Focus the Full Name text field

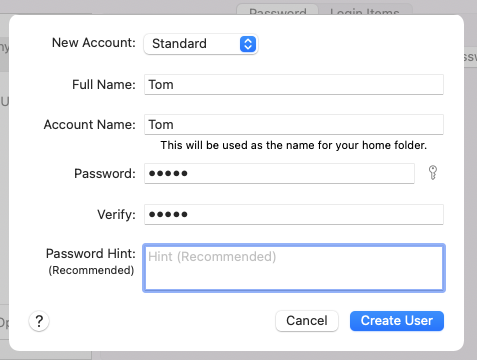(x=294, y=85)
